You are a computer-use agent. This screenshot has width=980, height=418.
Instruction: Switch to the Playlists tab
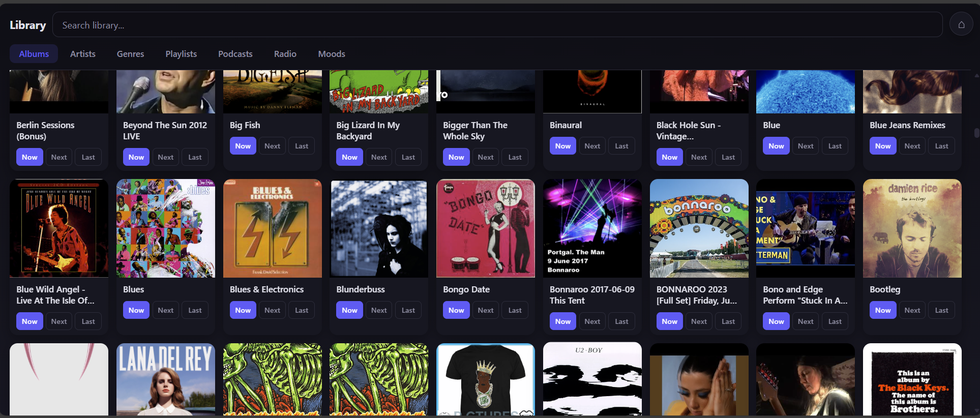point(181,54)
